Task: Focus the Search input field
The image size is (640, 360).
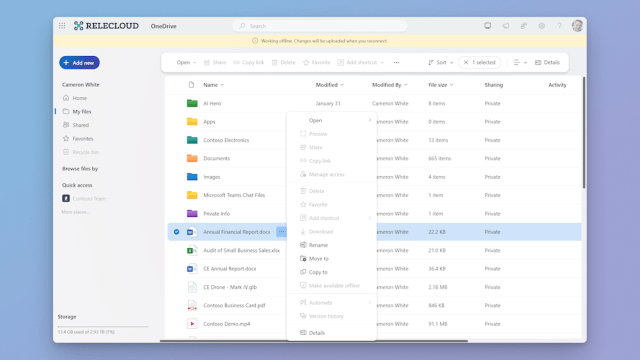Action: [x=320, y=26]
